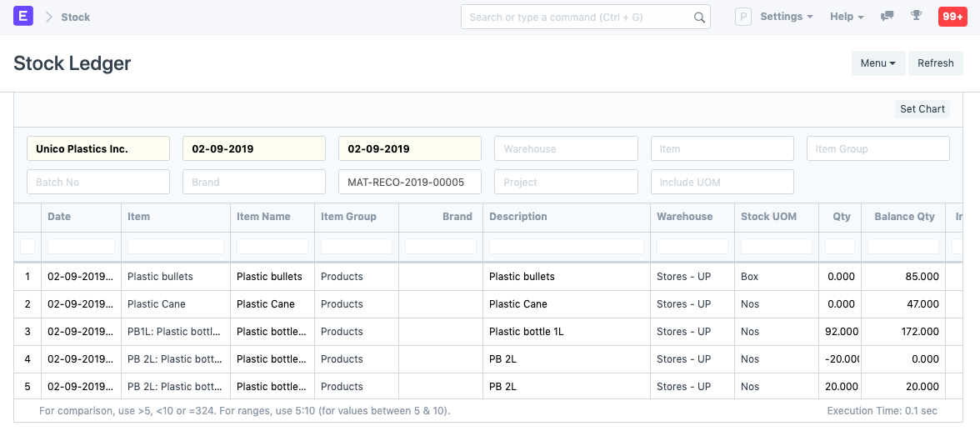Open the Settings dropdown
Screen dimensions: 980x431
tap(786, 17)
